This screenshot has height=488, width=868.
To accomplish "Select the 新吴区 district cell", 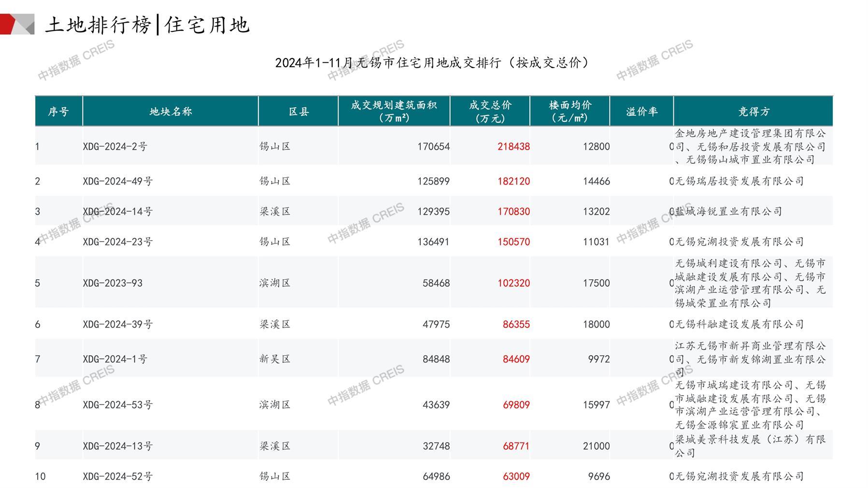I will pos(275,359).
